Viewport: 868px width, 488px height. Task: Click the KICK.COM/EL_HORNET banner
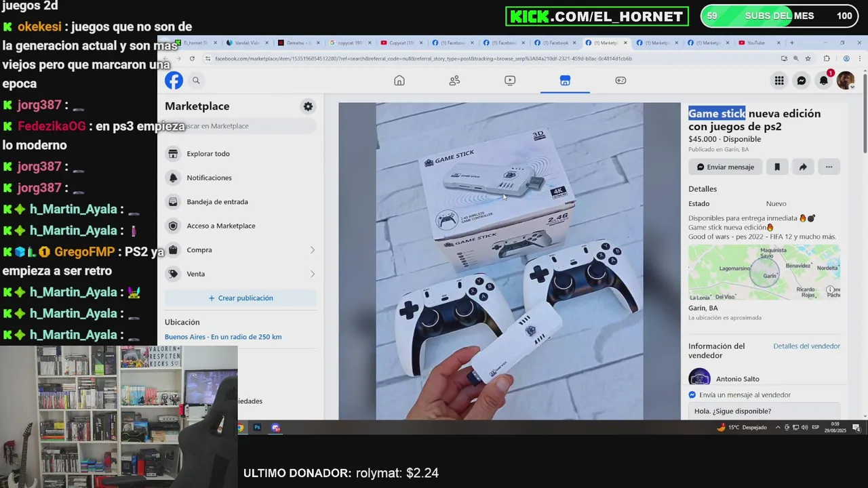click(597, 16)
